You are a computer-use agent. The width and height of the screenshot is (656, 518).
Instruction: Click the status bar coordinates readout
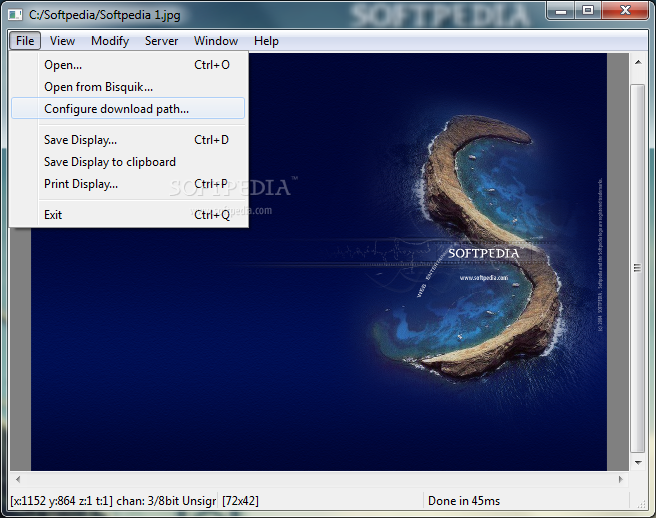pos(113,501)
